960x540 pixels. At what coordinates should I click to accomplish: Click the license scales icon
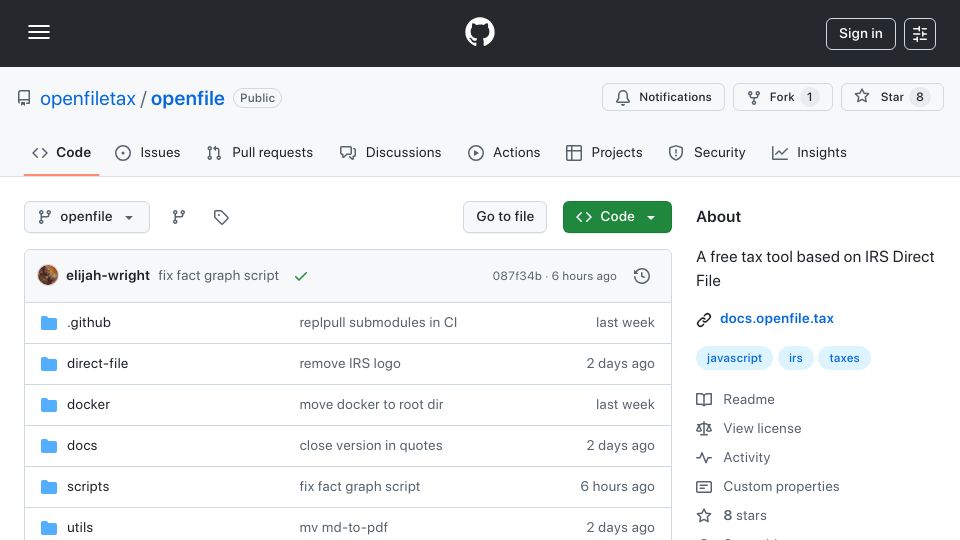tap(703, 429)
